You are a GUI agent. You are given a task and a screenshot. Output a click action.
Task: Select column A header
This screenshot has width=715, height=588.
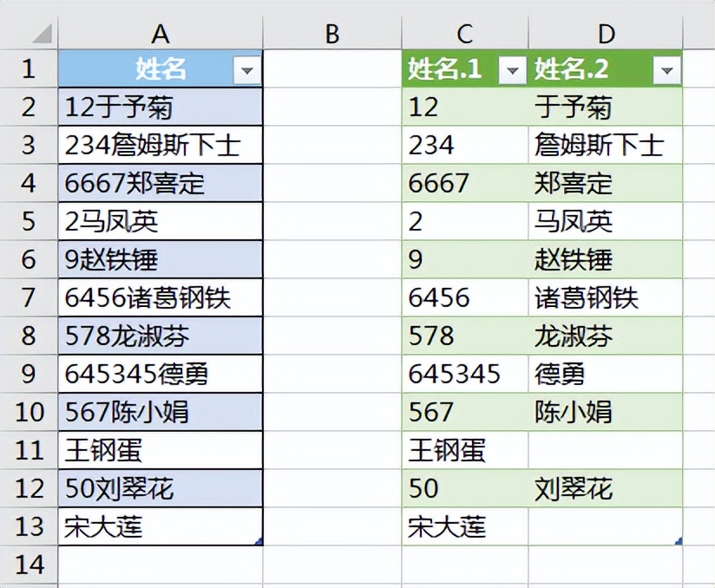(161, 33)
